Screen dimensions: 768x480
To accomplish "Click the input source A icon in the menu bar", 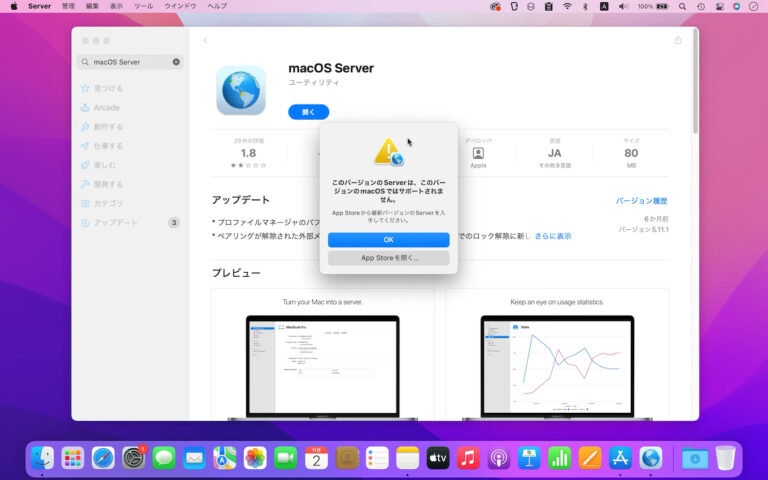I will [604, 6].
